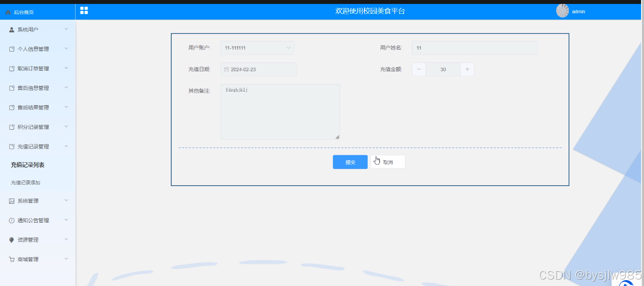Click the user icon beside 系统用户
The width and height of the screenshot is (644, 286).
12,29
